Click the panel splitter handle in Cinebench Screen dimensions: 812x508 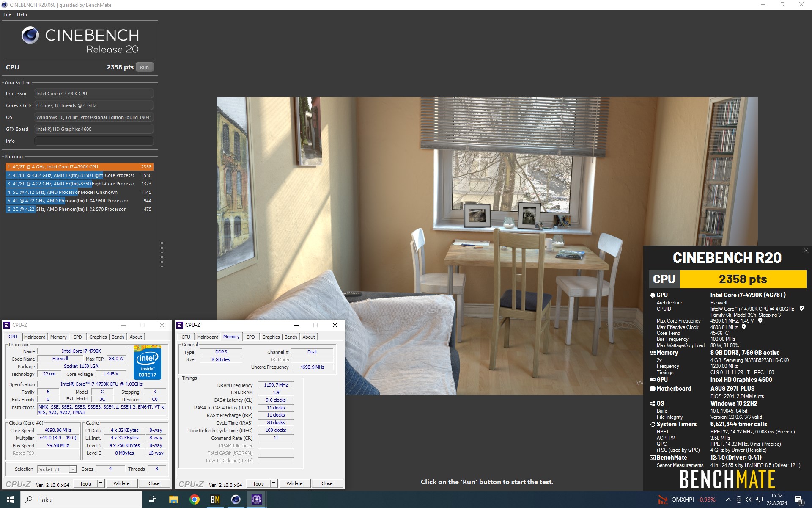coord(162,254)
